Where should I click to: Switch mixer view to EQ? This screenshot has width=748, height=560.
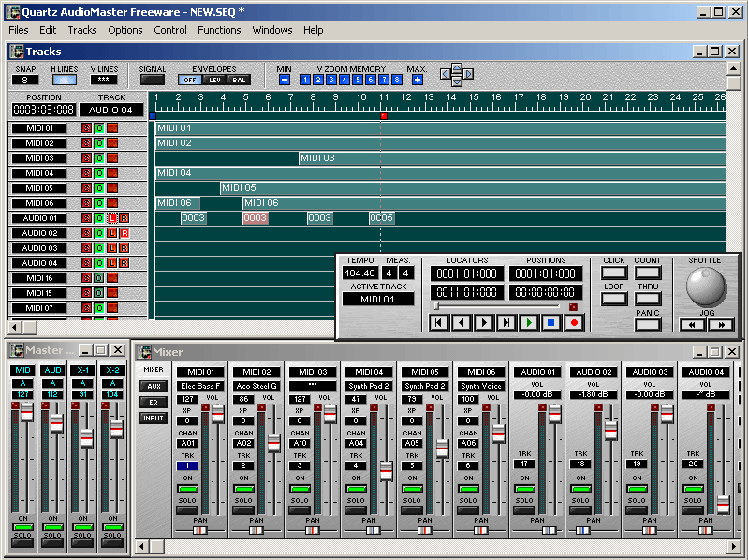152,402
